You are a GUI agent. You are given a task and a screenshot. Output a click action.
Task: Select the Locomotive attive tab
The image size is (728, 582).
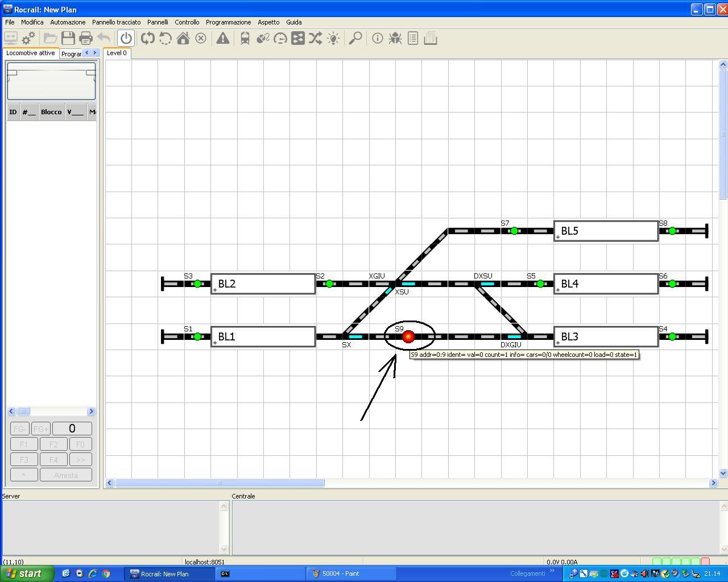[x=31, y=53]
